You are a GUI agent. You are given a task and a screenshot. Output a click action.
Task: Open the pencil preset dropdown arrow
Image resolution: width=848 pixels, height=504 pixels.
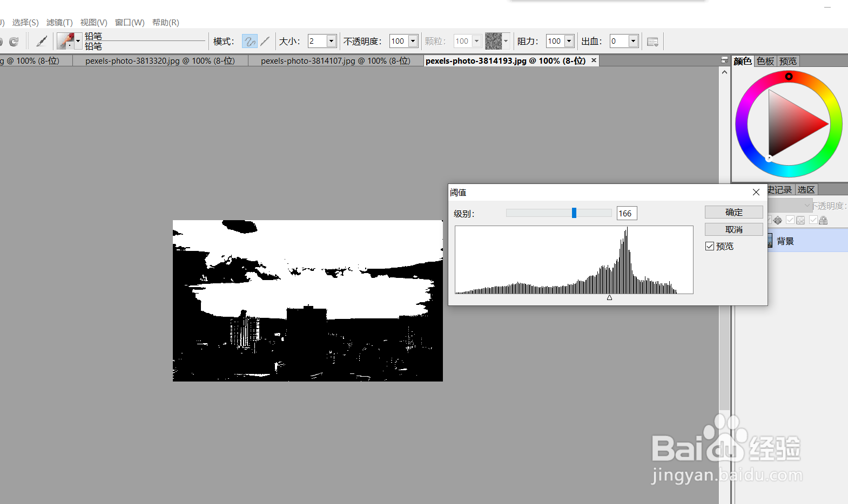78,41
